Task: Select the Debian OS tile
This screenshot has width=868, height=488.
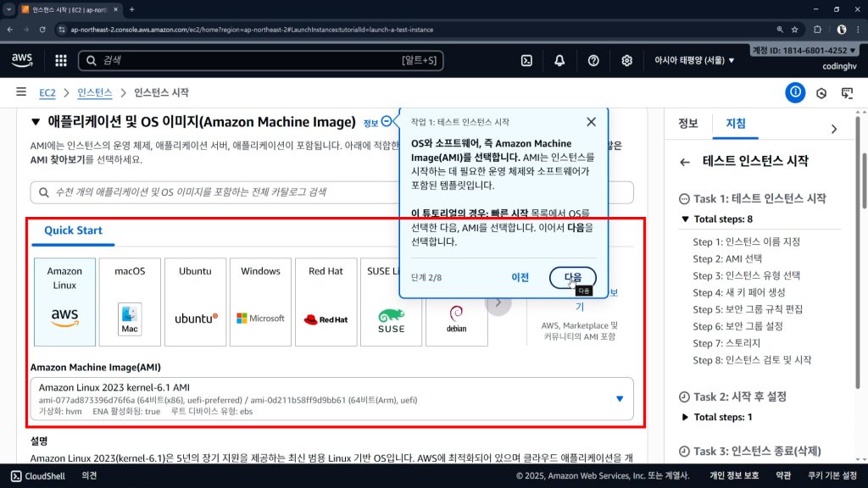Action: (457, 322)
